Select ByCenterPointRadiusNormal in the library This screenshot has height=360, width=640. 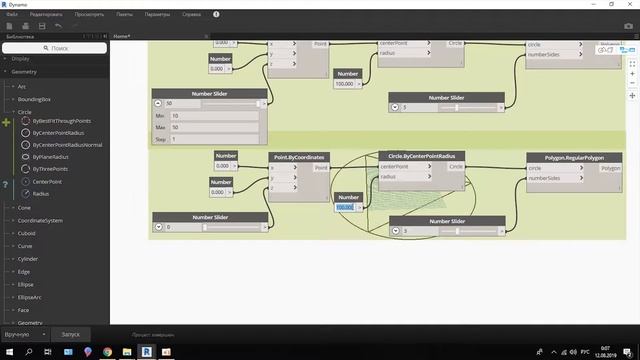tap(67, 145)
